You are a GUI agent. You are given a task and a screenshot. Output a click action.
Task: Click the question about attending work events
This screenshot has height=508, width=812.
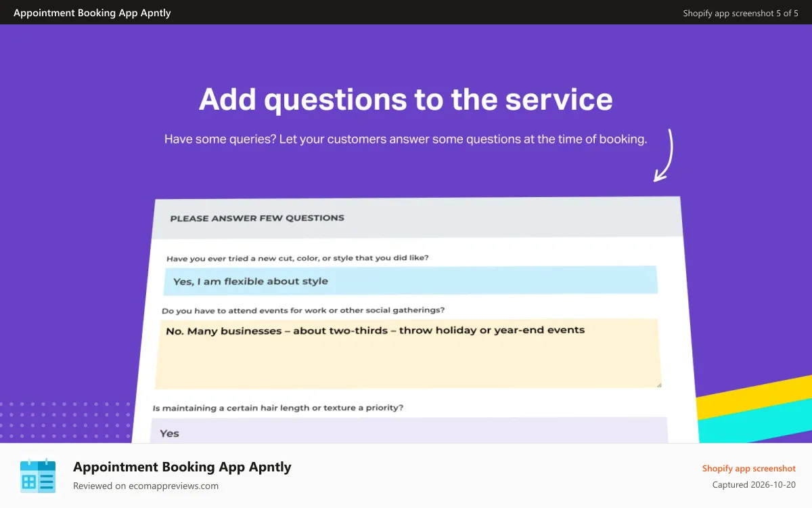coord(303,310)
